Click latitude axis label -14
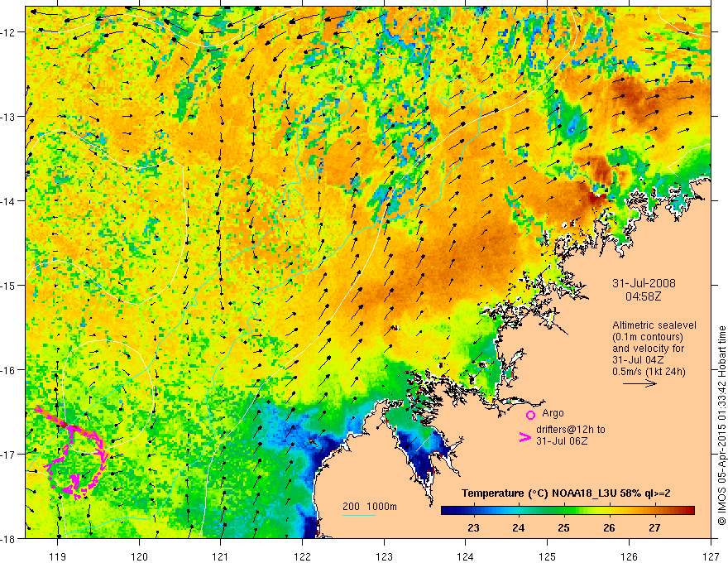728x563 pixels. [x=10, y=201]
